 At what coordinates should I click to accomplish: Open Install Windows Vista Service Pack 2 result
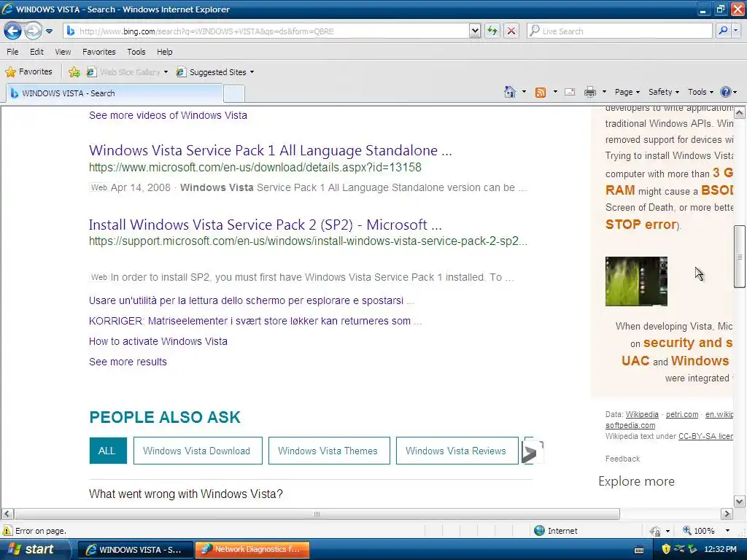click(266, 225)
